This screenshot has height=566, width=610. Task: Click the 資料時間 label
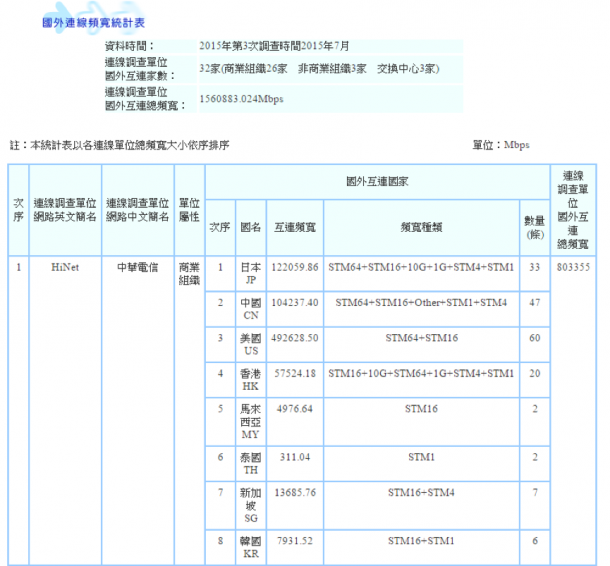coord(130,46)
